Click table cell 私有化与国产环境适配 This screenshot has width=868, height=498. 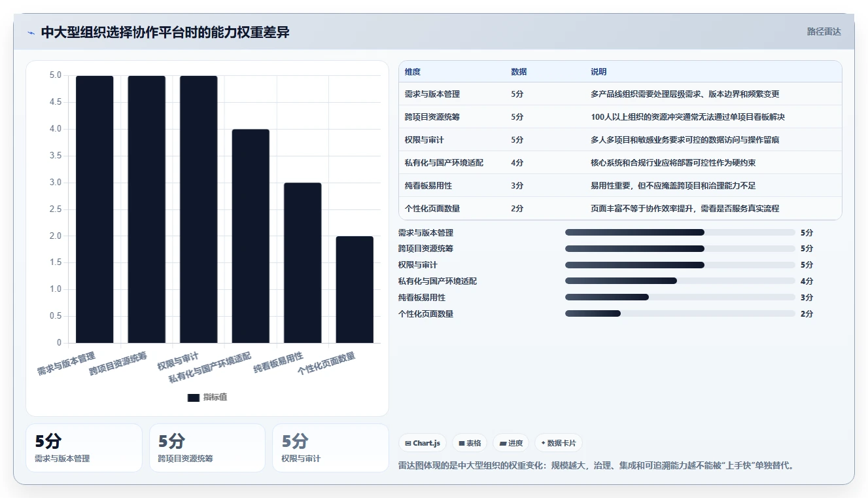click(x=444, y=163)
